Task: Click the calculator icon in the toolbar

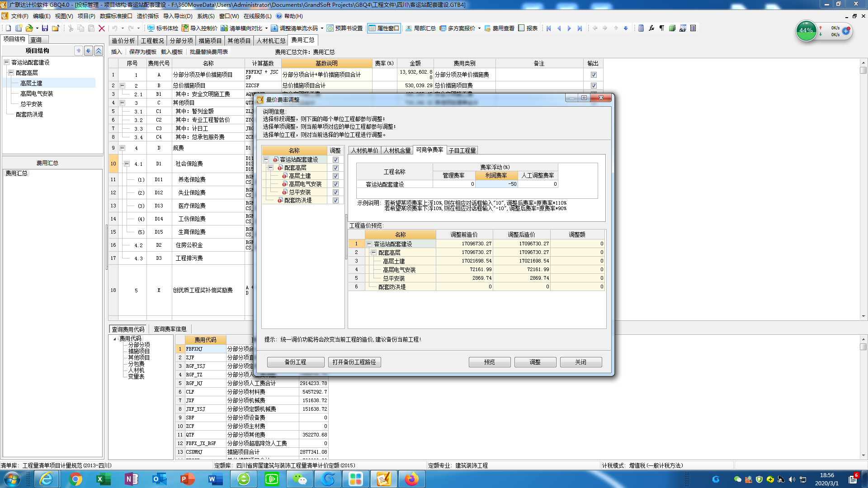Action: (x=641, y=28)
